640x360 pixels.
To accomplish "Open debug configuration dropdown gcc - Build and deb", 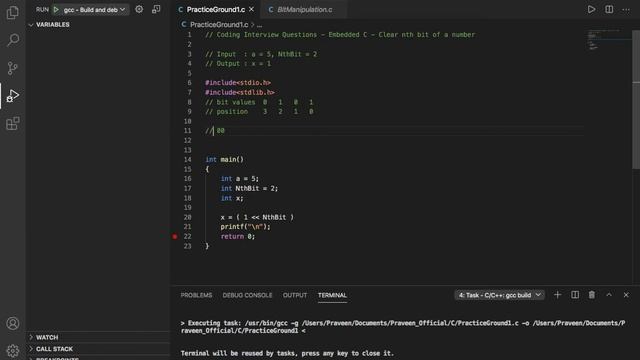I will [95, 9].
